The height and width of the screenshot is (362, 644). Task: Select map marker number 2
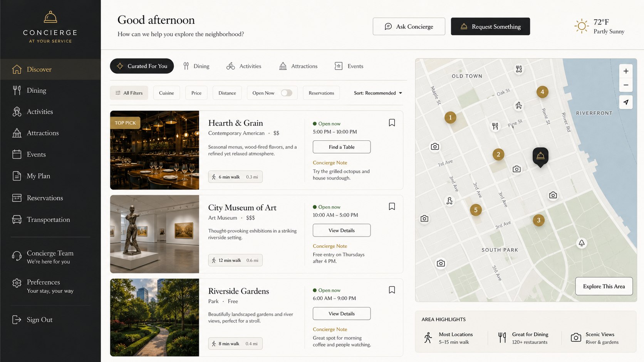click(x=498, y=154)
